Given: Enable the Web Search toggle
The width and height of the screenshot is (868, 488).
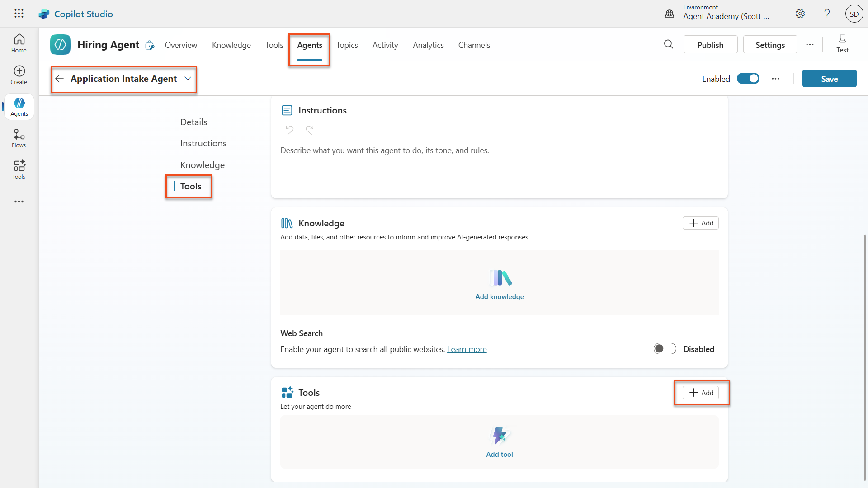Looking at the screenshot, I should (665, 349).
